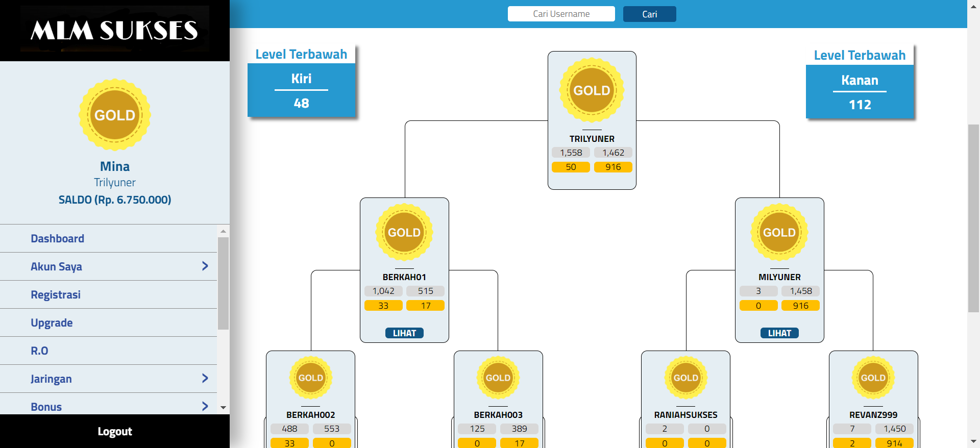This screenshot has width=980, height=448.
Task: Click the BERKAH02 gold badge icon
Action: tap(310, 378)
